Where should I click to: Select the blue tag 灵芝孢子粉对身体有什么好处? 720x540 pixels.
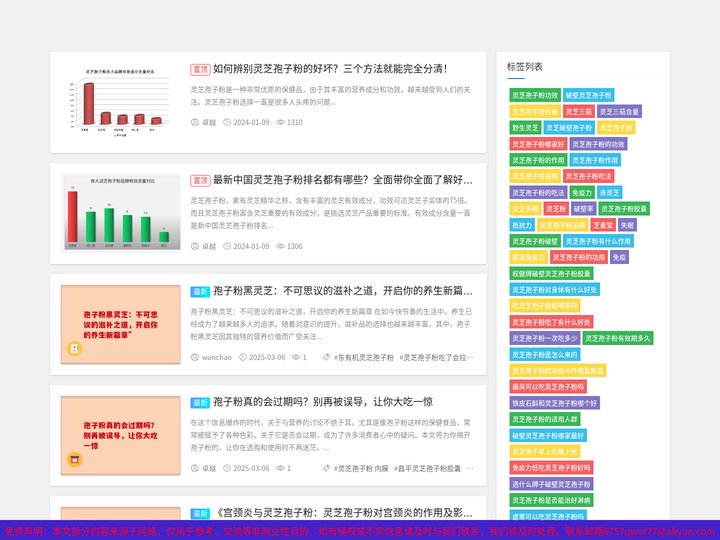[x=555, y=290]
